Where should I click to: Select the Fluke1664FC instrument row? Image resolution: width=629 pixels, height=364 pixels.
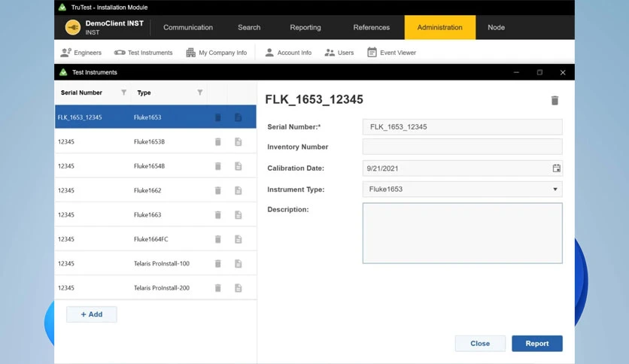coord(155,239)
